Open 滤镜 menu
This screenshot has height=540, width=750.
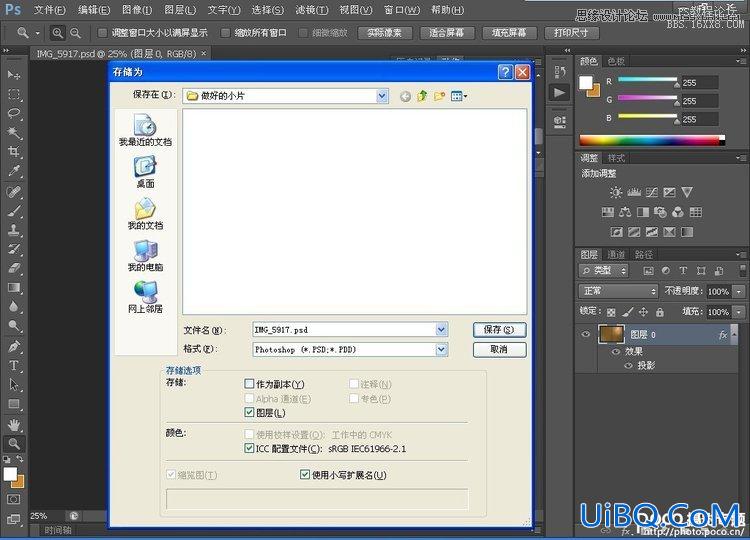click(311, 10)
